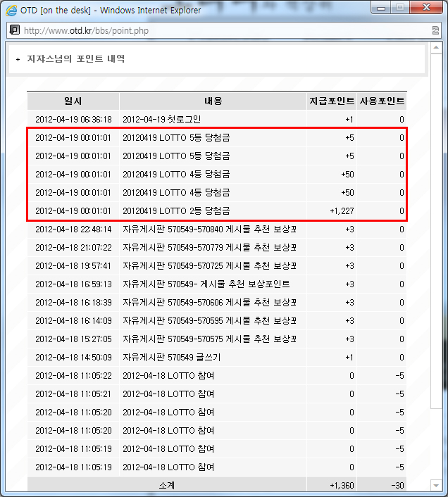Screen dimensions: 448x497
Task: Minimize the OTD Internet Explorer window
Action: click(x=381, y=8)
